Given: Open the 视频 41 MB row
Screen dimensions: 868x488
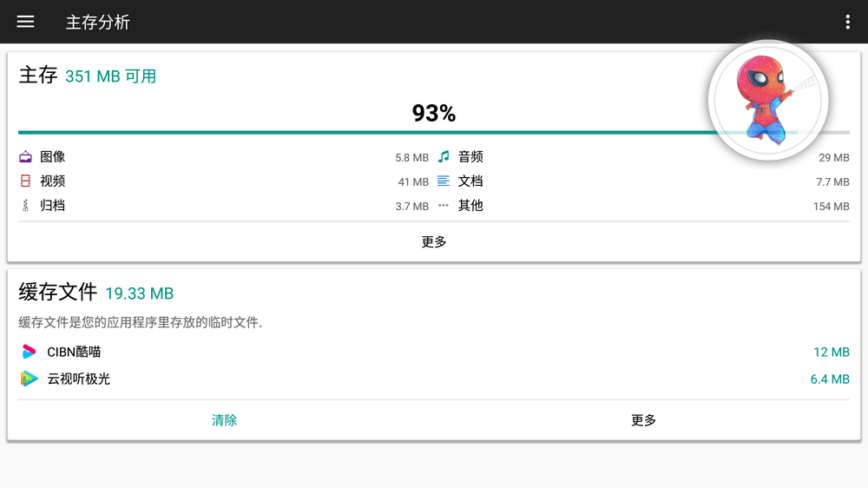Looking at the screenshot, I should click(x=224, y=181).
